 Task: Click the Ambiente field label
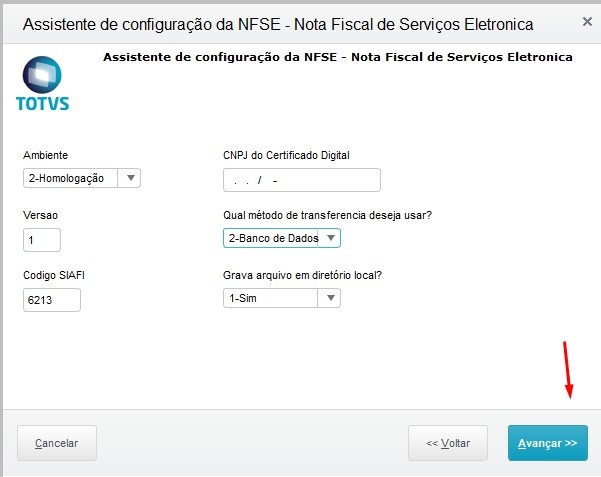click(x=46, y=155)
